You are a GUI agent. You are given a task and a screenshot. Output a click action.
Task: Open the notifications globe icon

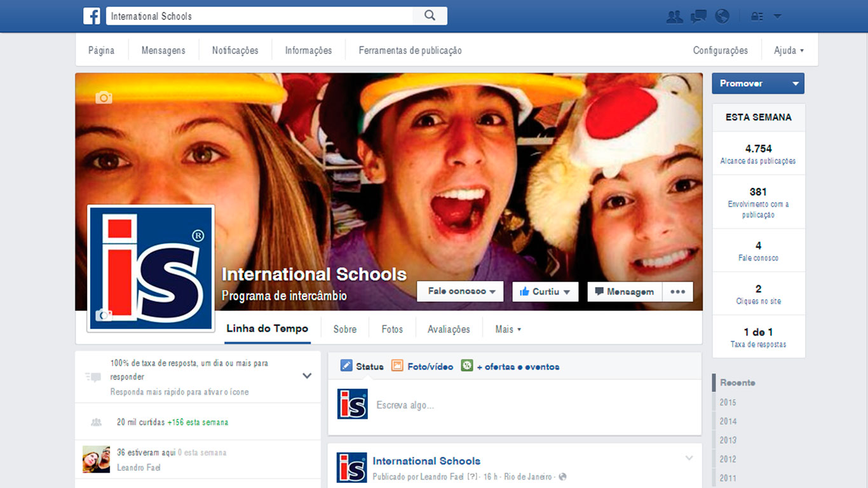click(x=722, y=17)
